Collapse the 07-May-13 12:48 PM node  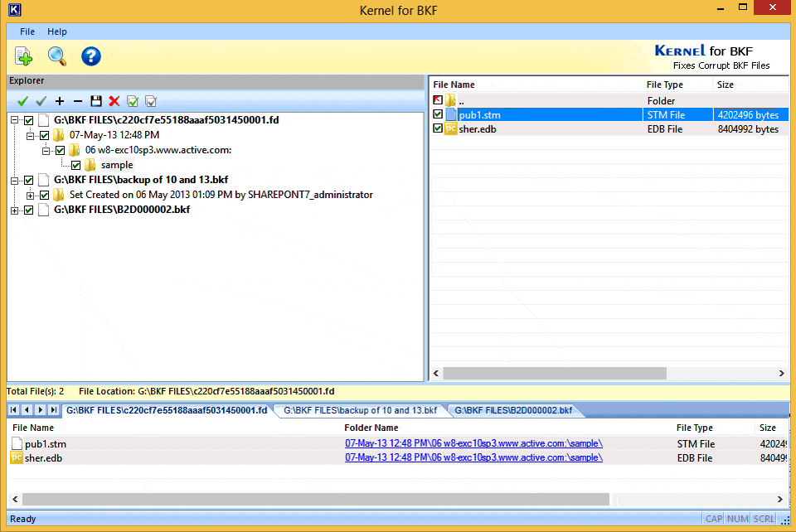[30, 136]
